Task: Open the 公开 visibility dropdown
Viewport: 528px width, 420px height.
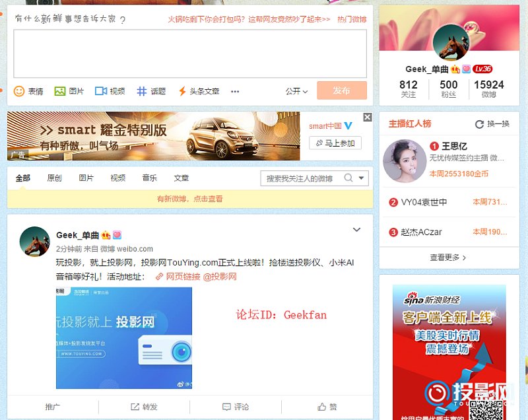Action: click(x=296, y=91)
